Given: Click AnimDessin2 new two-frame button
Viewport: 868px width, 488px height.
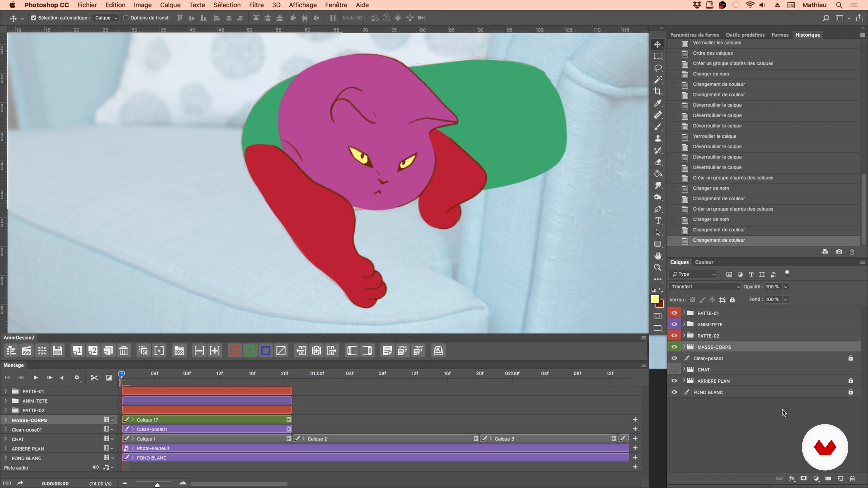Looking at the screenshot, I should click(x=93, y=351).
